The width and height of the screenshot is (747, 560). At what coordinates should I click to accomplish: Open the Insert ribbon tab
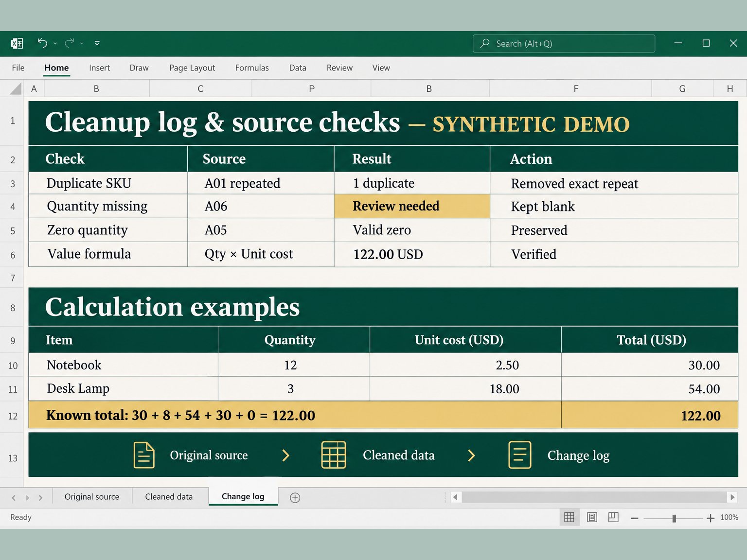click(99, 68)
